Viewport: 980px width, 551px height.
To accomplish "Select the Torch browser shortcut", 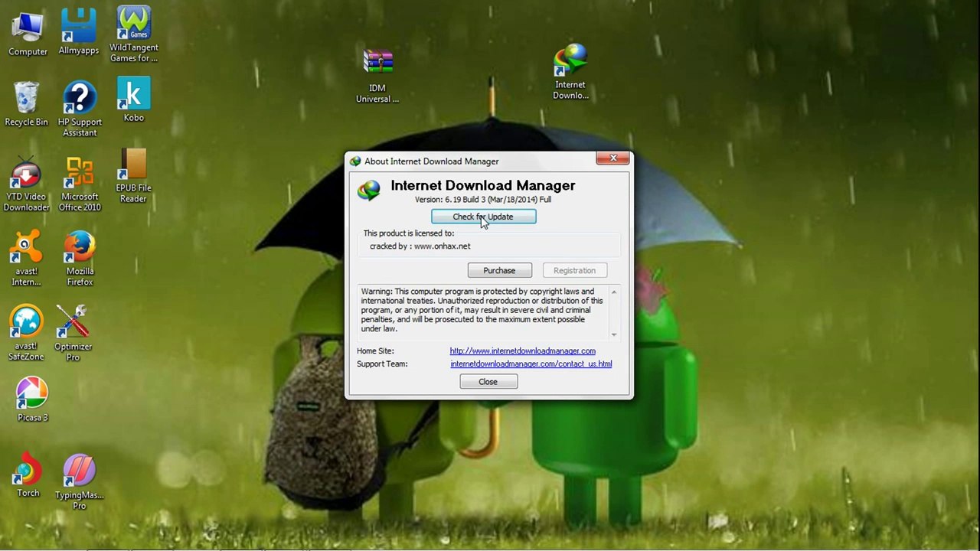I will pyautogui.click(x=28, y=475).
